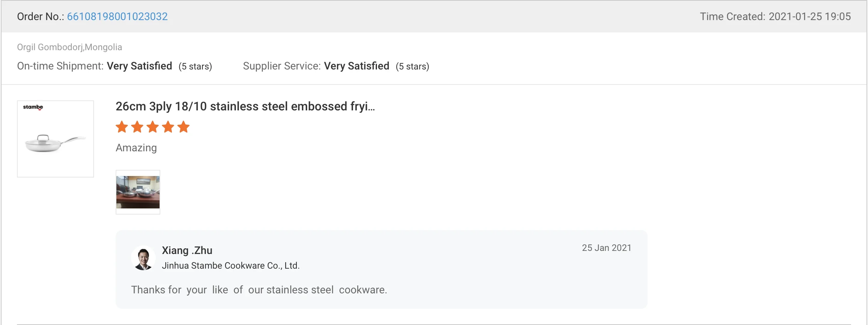Viewport: 868px width, 325px height.
Task: Click the On-time Shipment Very Satisfied rating
Action: click(x=139, y=66)
